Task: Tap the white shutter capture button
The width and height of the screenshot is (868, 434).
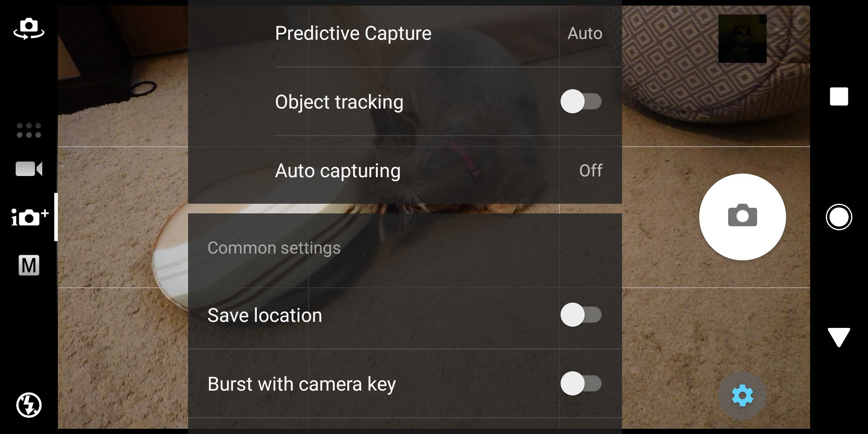Action: [743, 217]
